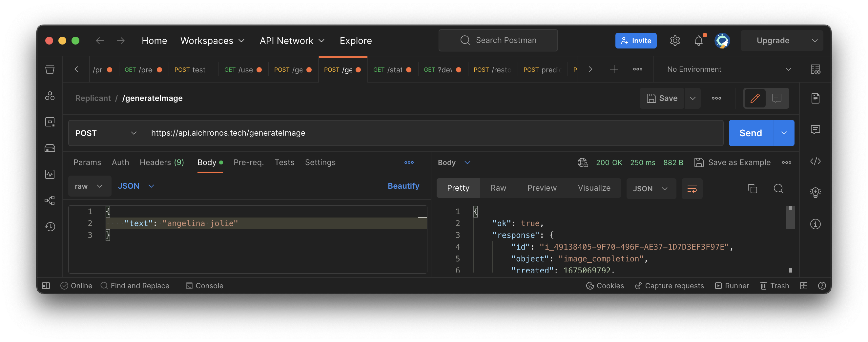
Task: Open the API Network menu
Action: (292, 40)
